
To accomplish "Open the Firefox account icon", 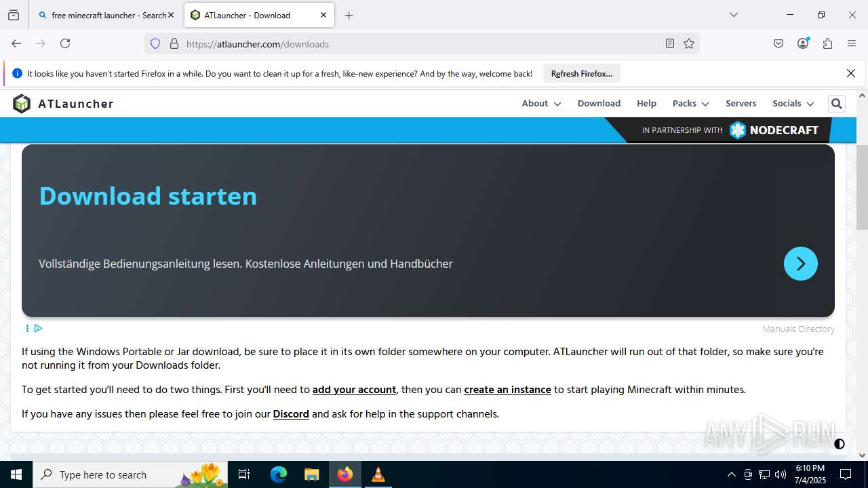I will [803, 43].
